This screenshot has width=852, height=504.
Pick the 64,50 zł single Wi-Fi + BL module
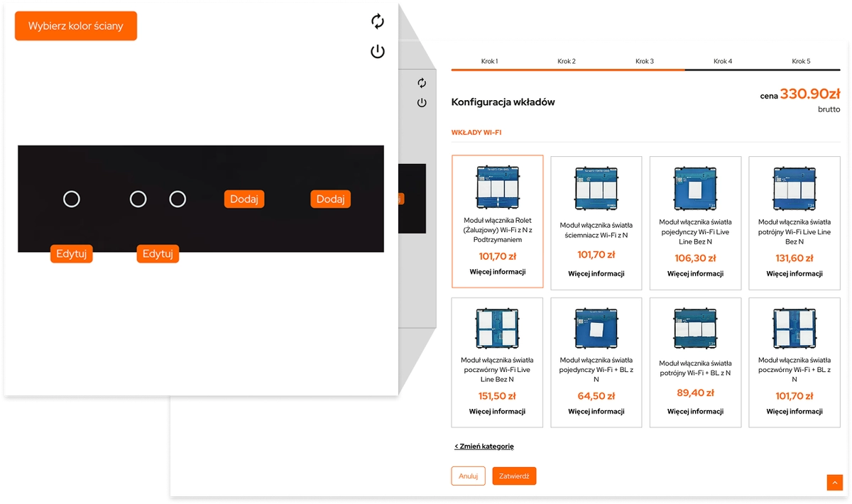click(596, 396)
